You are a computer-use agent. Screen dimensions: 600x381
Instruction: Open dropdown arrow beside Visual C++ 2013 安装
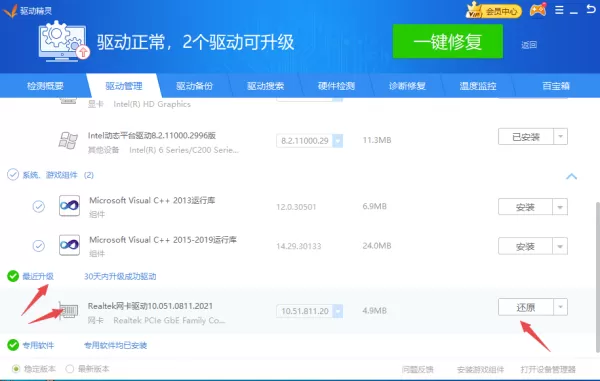560,207
